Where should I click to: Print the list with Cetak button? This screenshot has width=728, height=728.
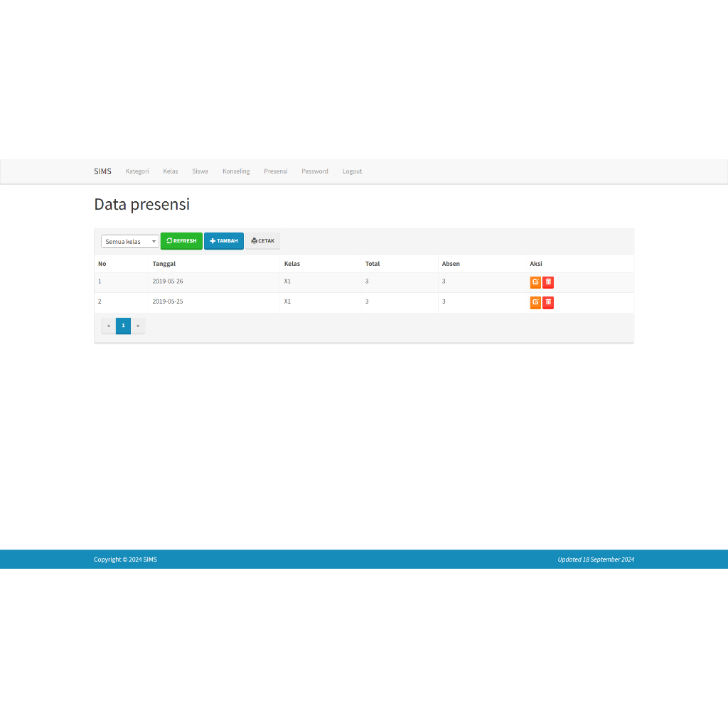(263, 241)
